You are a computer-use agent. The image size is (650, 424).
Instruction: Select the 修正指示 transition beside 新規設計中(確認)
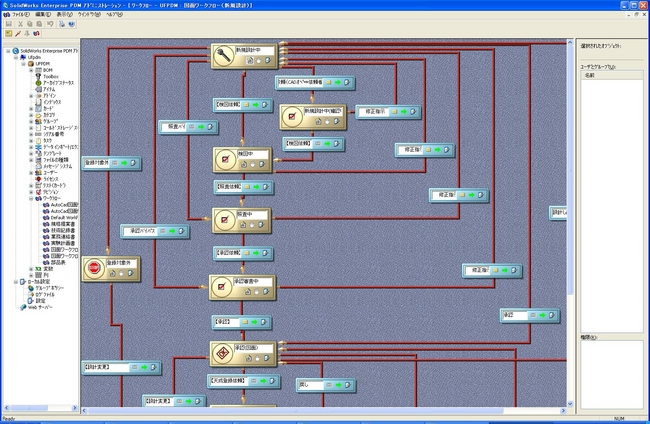[x=388, y=111]
